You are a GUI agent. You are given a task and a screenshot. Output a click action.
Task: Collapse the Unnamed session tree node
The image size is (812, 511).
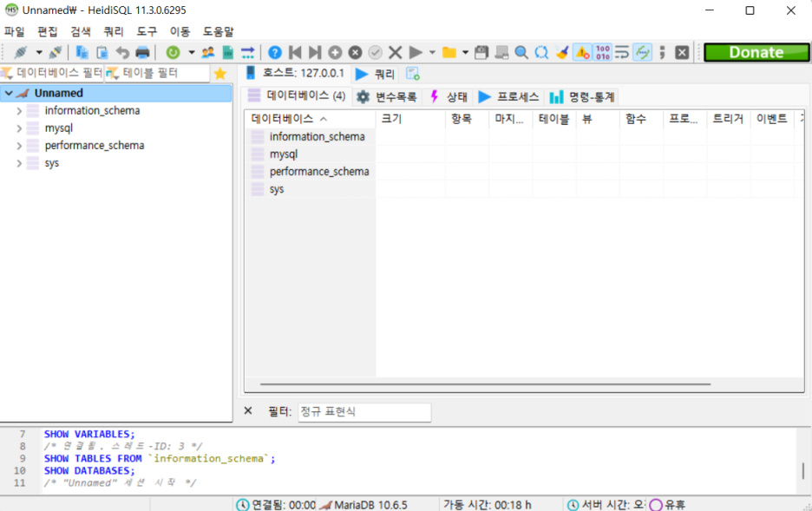9,93
